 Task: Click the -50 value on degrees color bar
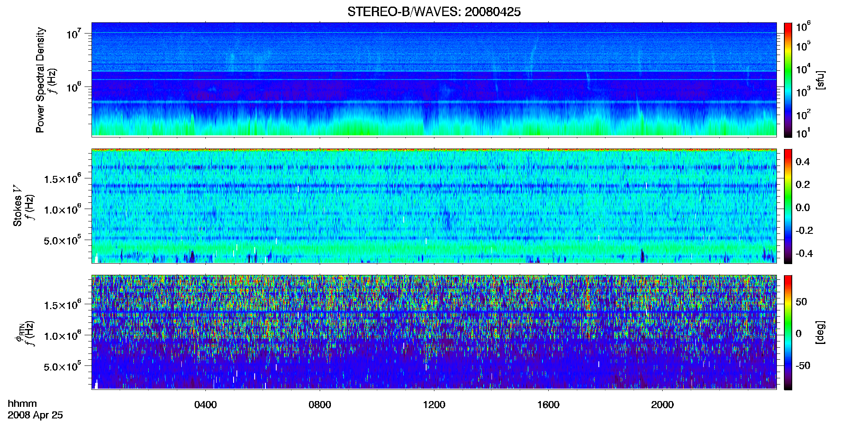click(803, 366)
